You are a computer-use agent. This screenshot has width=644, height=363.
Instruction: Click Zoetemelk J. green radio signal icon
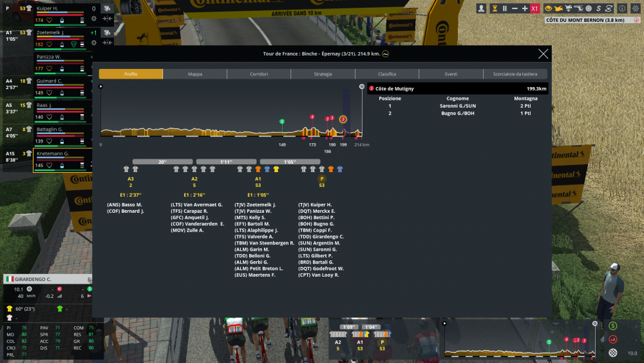73,44
